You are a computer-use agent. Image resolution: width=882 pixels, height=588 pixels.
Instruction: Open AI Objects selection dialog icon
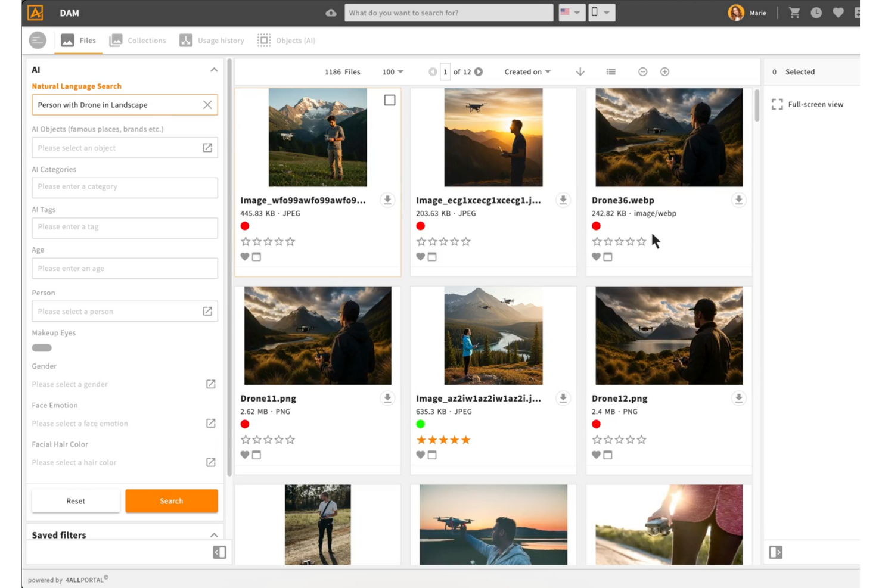tap(207, 148)
